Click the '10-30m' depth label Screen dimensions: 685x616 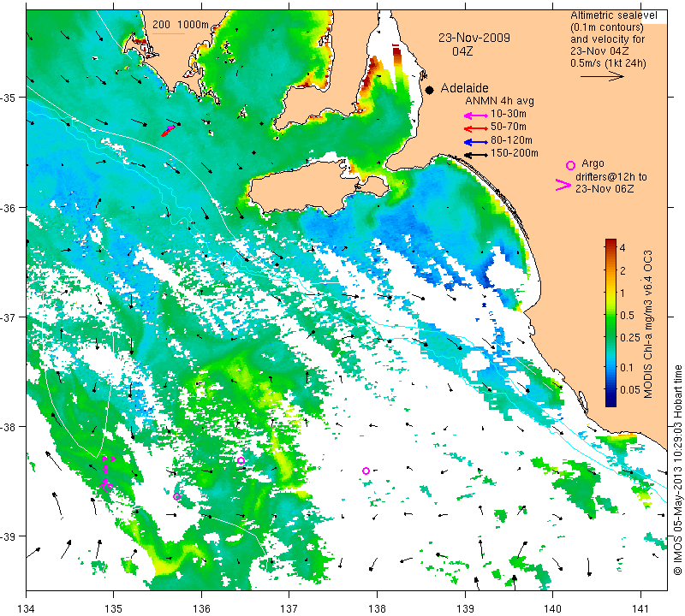(x=509, y=114)
